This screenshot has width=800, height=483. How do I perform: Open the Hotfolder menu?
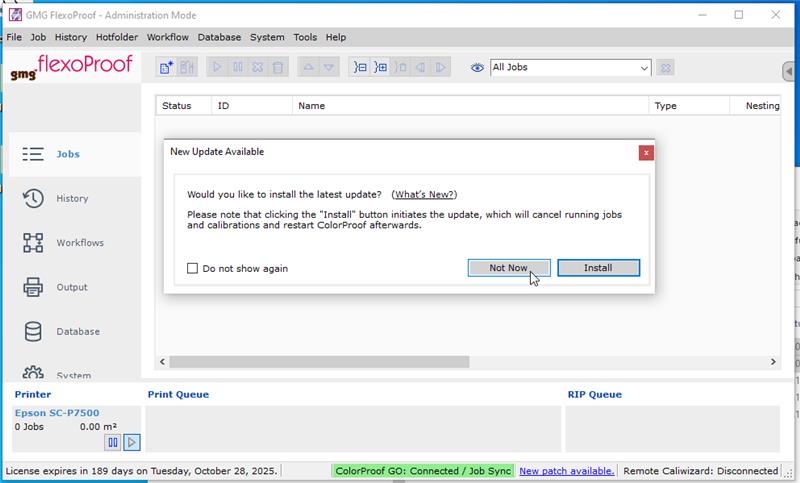point(117,37)
